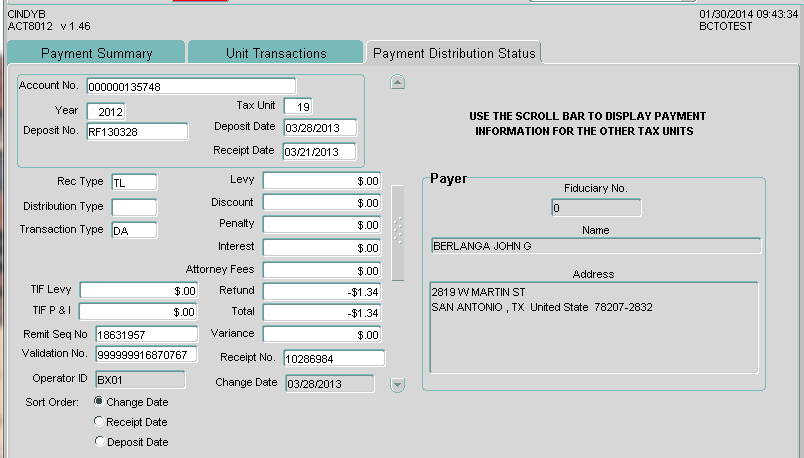The image size is (804, 458).
Task: Focus the Tax Unit field
Action: (x=298, y=106)
